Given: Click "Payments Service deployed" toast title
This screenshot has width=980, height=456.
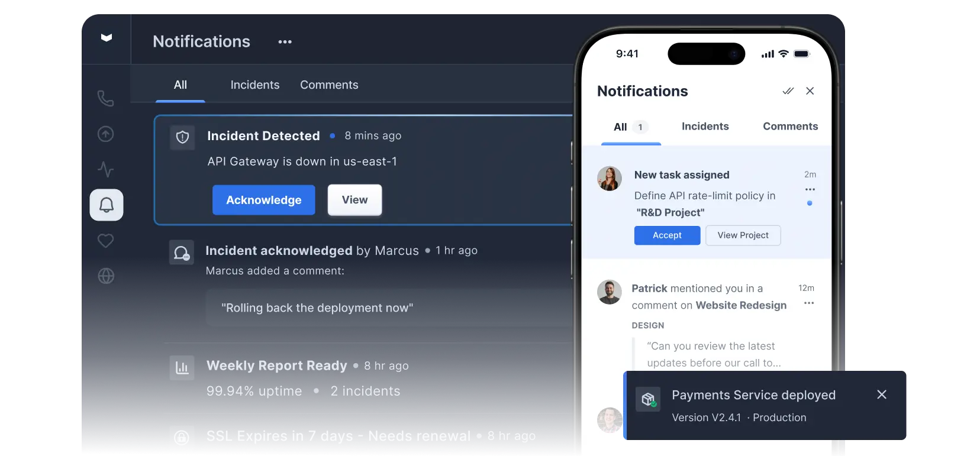Looking at the screenshot, I should coord(754,395).
